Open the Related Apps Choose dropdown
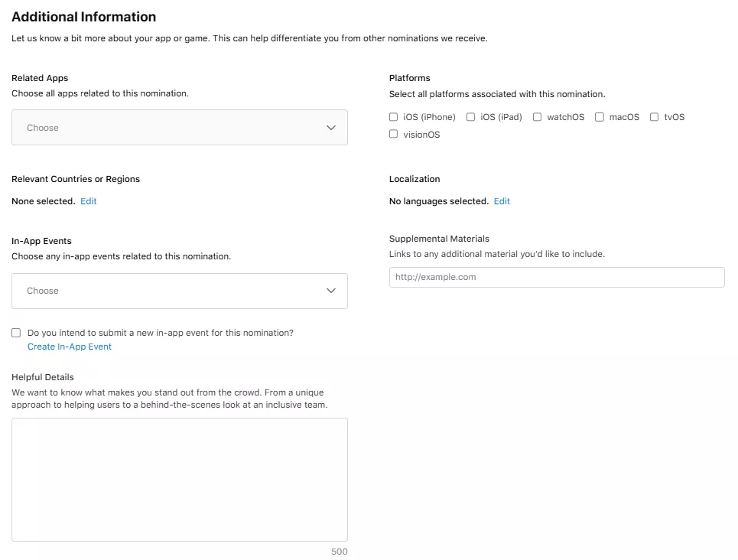This screenshot has height=560, width=738. [x=179, y=128]
